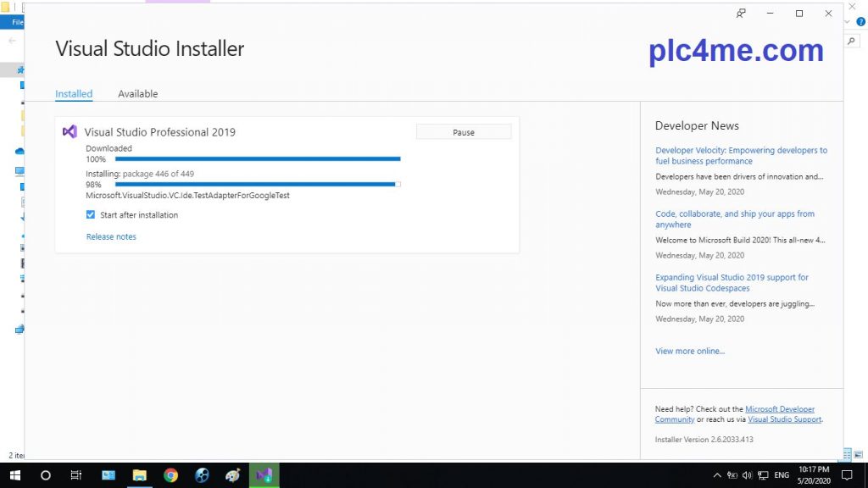Switch to the Available tab
The image size is (868, 488).
(137, 94)
